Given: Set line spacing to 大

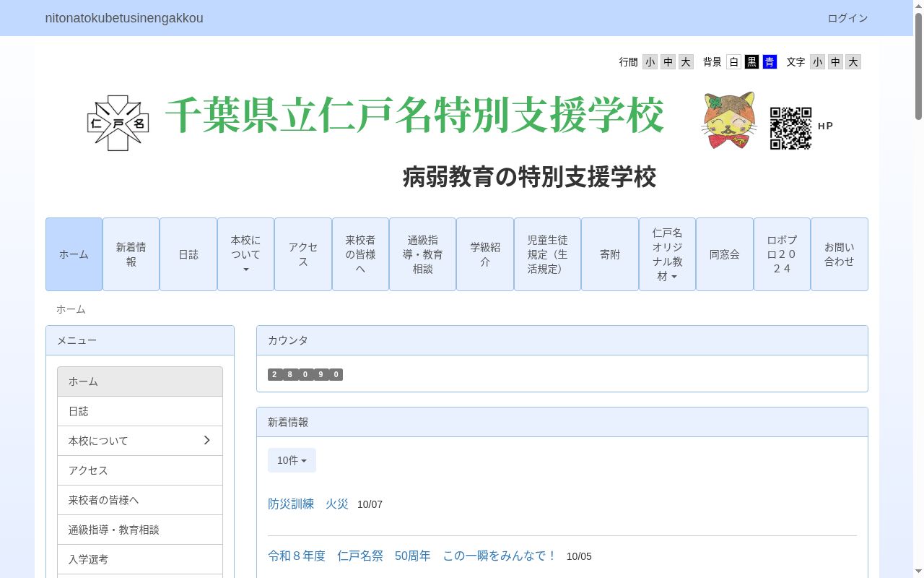Looking at the screenshot, I should pos(686,62).
